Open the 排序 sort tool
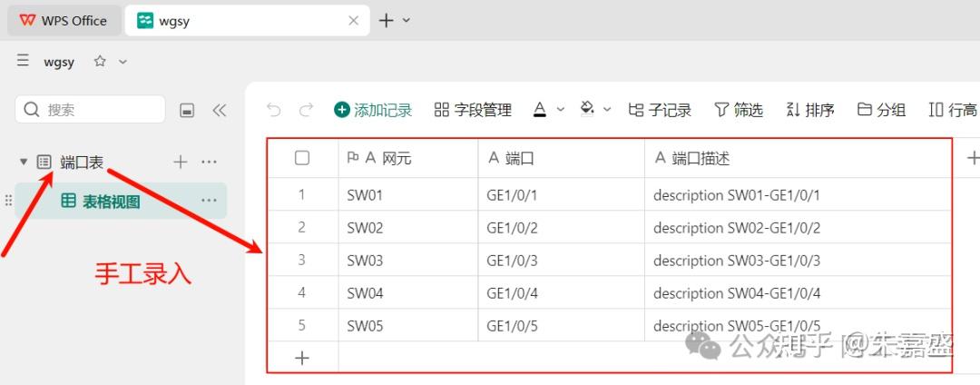The height and width of the screenshot is (385, 980). pyautogui.click(x=810, y=111)
